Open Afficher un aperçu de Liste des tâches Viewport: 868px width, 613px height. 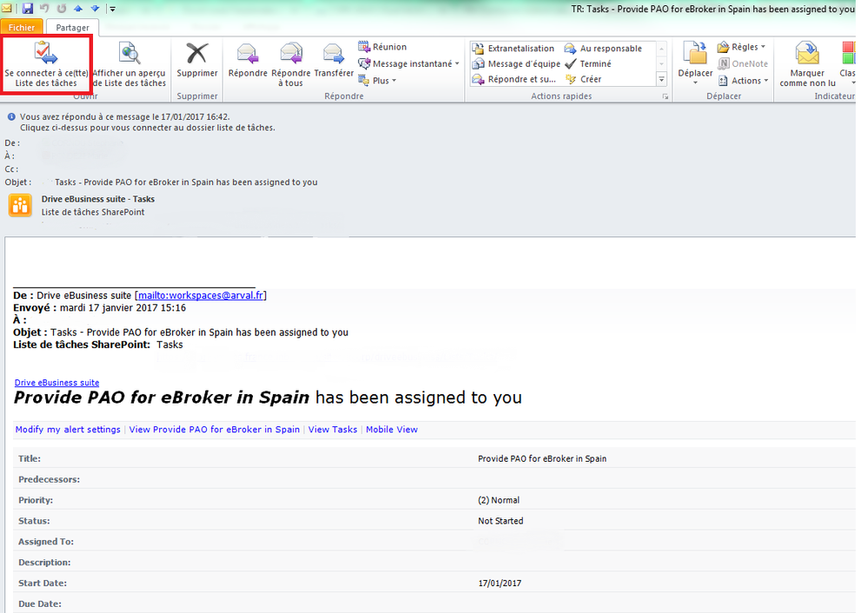(x=129, y=65)
